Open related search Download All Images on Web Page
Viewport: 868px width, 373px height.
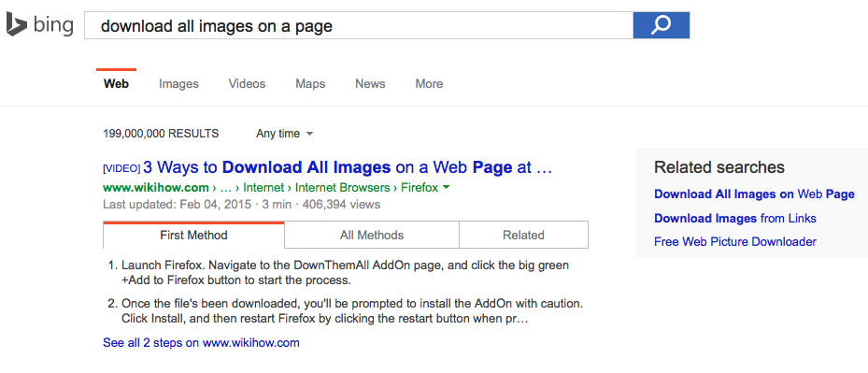point(755,194)
